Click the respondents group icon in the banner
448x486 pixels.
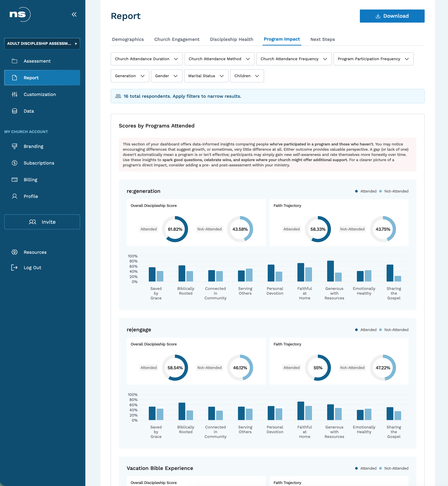tap(118, 96)
